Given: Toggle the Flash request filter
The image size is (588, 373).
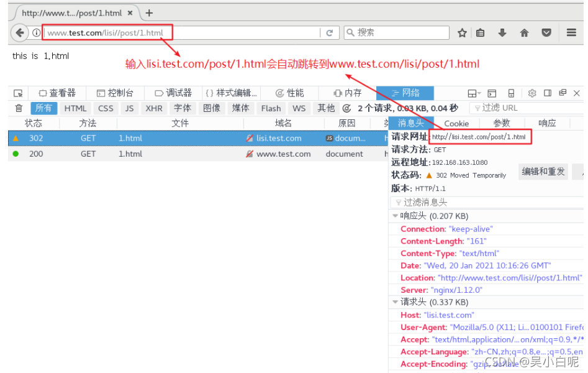Looking at the screenshot, I should pyautogui.click(x=271, y=108).
